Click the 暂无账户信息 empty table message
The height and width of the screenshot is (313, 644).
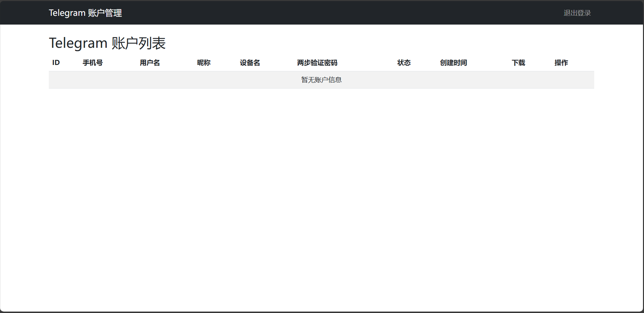click(321, 80)
